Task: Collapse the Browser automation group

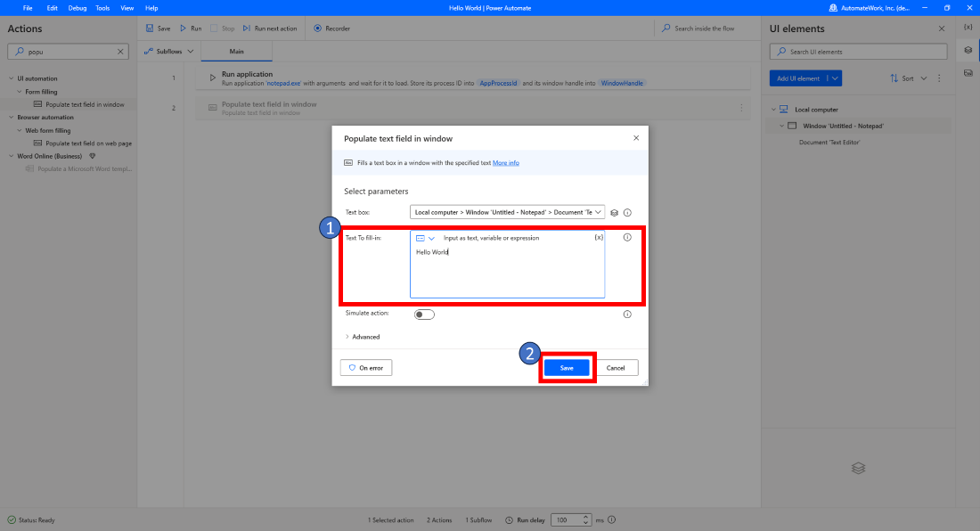Action: pyautogui.click(x=12, y=118)
